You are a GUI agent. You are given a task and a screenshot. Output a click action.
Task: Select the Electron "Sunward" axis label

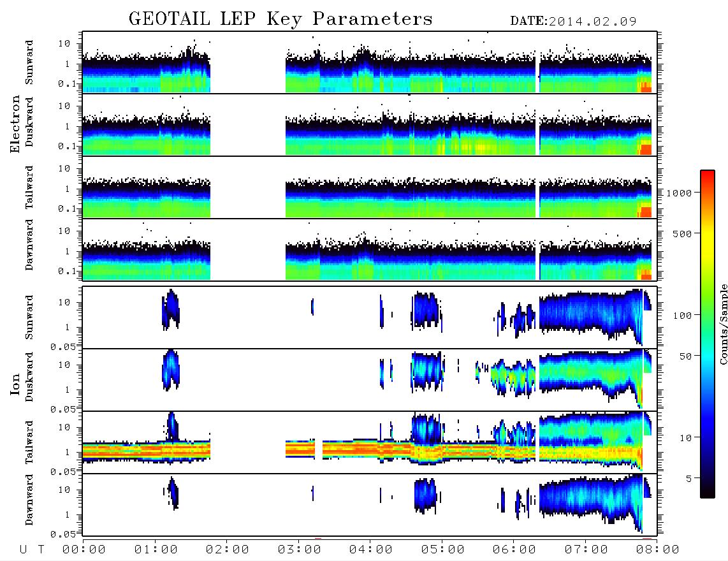29,62
